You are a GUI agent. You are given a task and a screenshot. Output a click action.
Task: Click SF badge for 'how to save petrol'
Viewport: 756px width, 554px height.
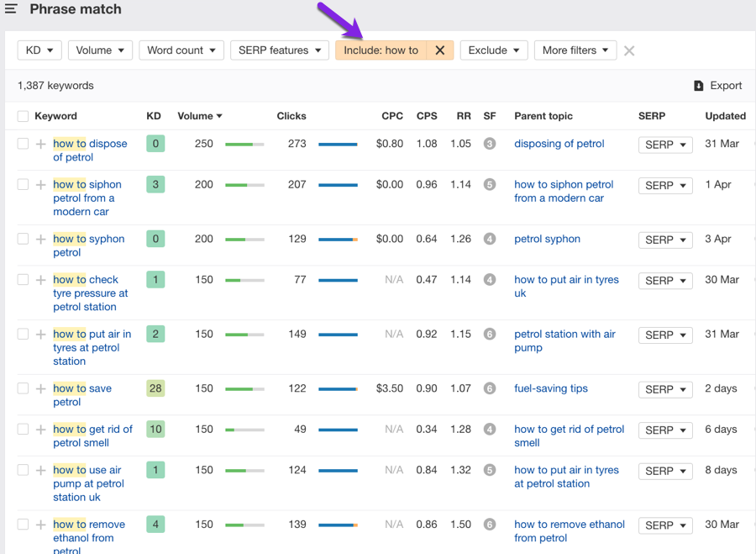(x=490, y=388)
